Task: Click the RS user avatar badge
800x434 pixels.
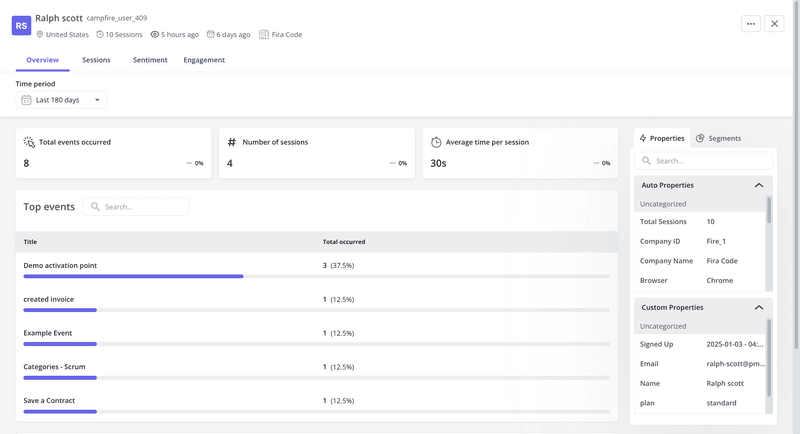Action: tap(21, 25)
